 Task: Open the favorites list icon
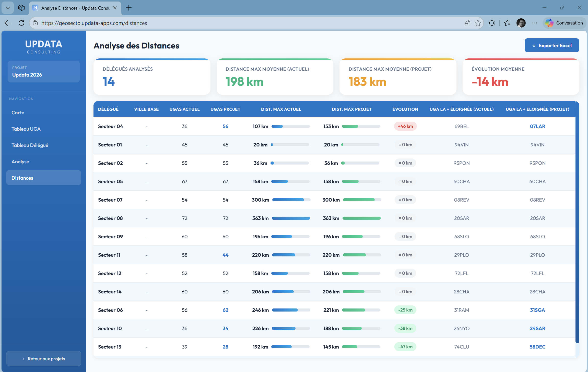click(507, 23)
